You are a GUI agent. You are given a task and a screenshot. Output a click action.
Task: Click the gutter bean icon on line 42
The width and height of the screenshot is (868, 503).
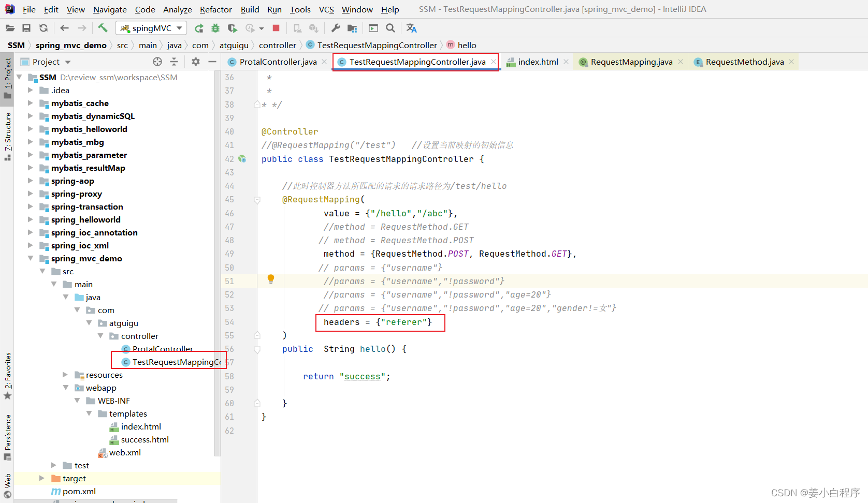(242, 159)
